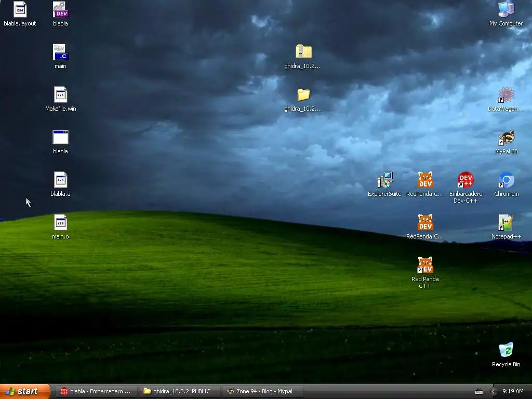Select the blabla.layout file icon
532x399 pixels.
pos(20,9)
